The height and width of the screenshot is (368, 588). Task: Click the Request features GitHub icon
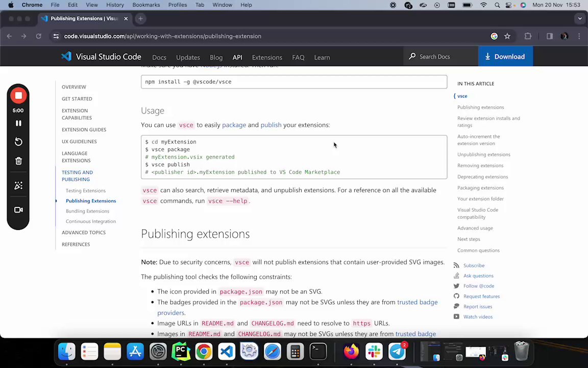coord(456,296)
